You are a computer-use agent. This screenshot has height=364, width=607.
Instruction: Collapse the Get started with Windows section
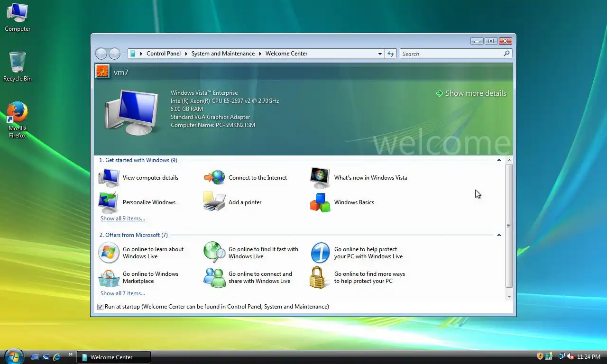(x=499, y=160)
